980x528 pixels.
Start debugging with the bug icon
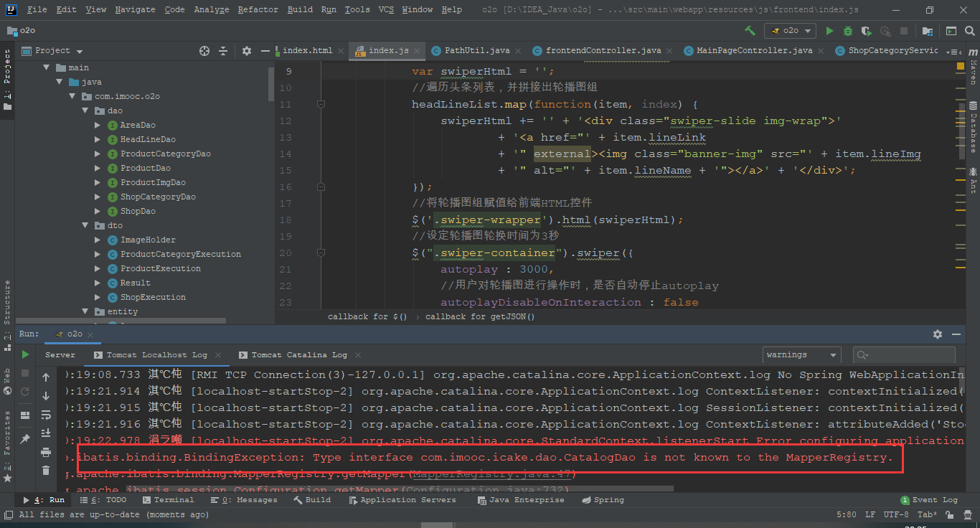(848, 31)
